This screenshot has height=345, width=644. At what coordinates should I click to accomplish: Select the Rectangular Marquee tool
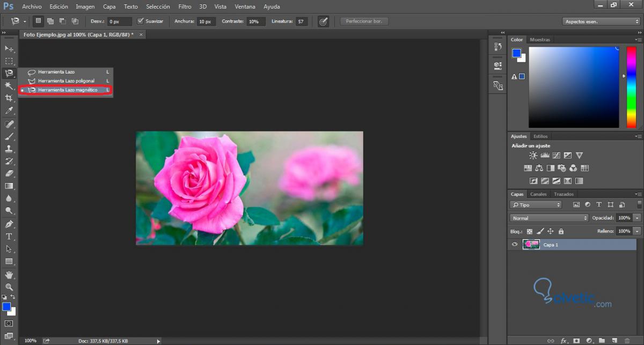coord(9,61)
